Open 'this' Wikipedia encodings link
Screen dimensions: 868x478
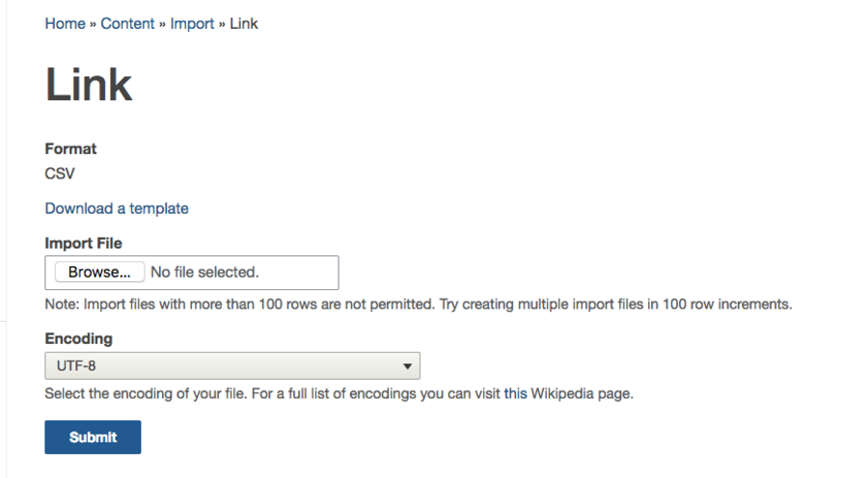coord(516,394)
